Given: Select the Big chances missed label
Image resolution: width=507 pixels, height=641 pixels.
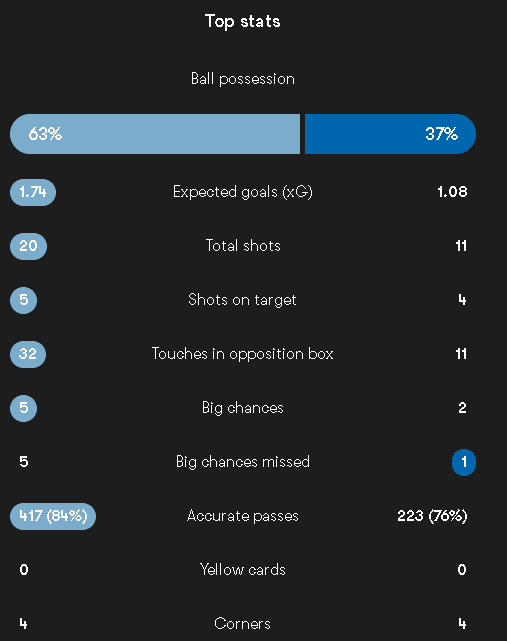Looking at the screenshot, I should coord(242,462).
